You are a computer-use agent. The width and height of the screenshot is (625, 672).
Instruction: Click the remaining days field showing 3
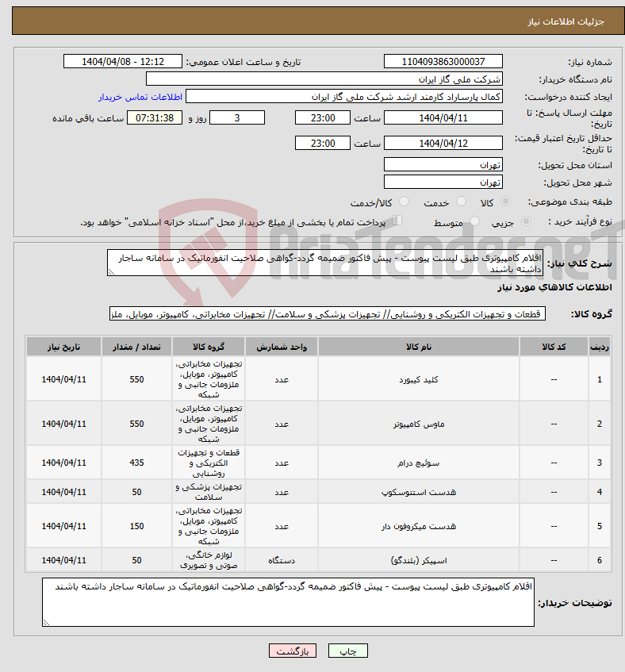click(237, 118)
